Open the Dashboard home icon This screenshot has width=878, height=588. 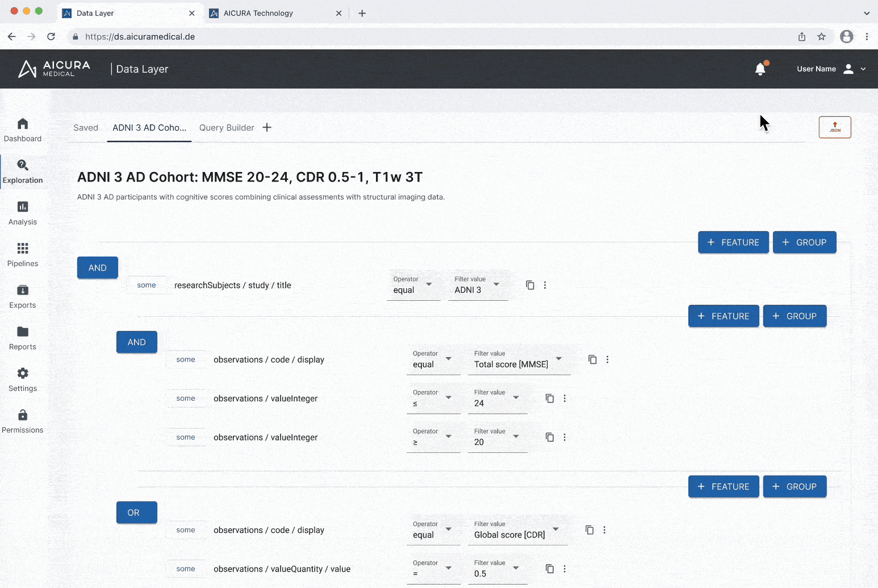point(23,124)
